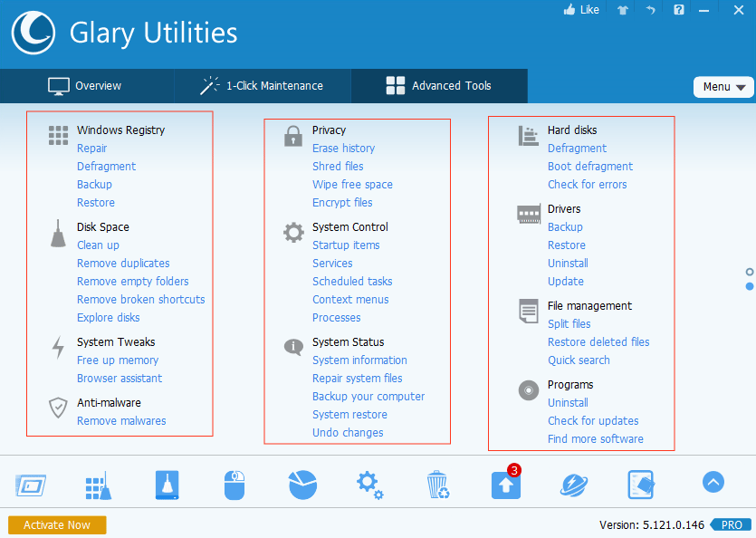Image resolution: width=756 pixels, height=538 pixels.
Task: Click Check for errors link
Action: [587, 185]
